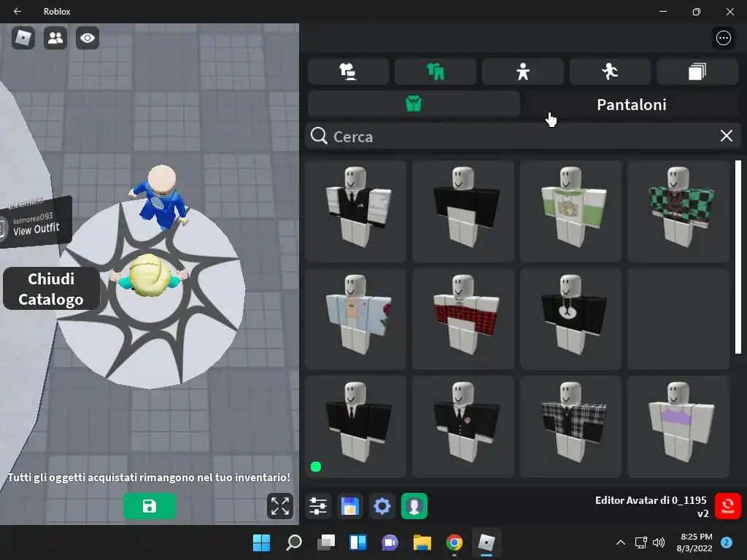The height and width of the screenshot is (560, 747).
Task: Open the clock showing 8:25 PM
Action: (x=694, y=542)
